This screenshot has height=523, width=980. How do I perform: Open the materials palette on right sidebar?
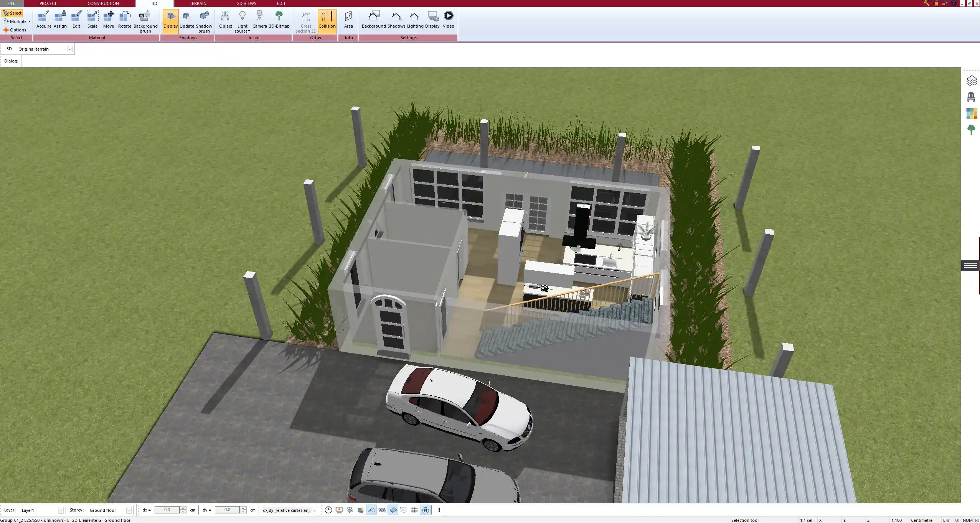[971, 114]
